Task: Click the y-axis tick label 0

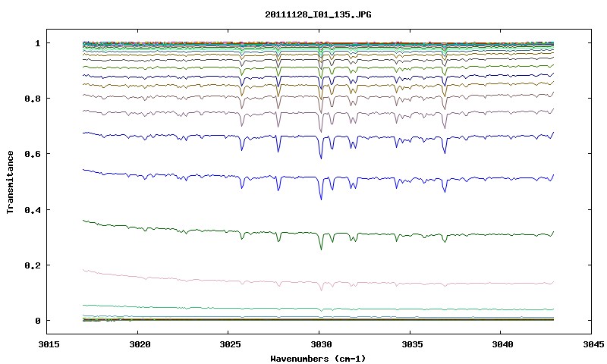Action: pyautogui.click(x=37, y=321)
